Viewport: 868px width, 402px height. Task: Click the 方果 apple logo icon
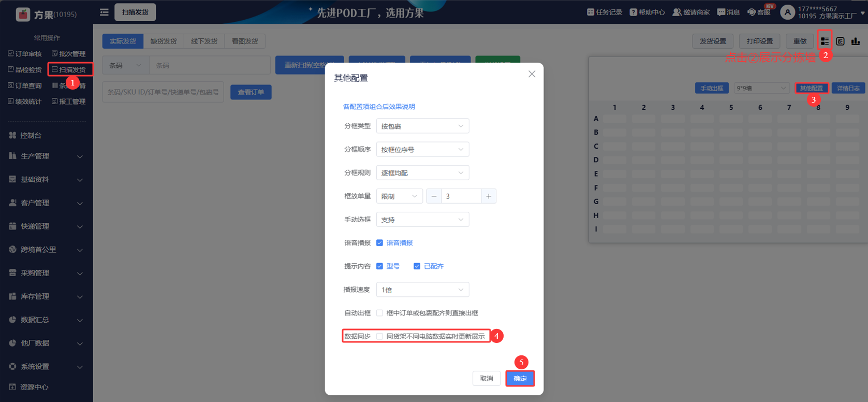coord(23,14)
